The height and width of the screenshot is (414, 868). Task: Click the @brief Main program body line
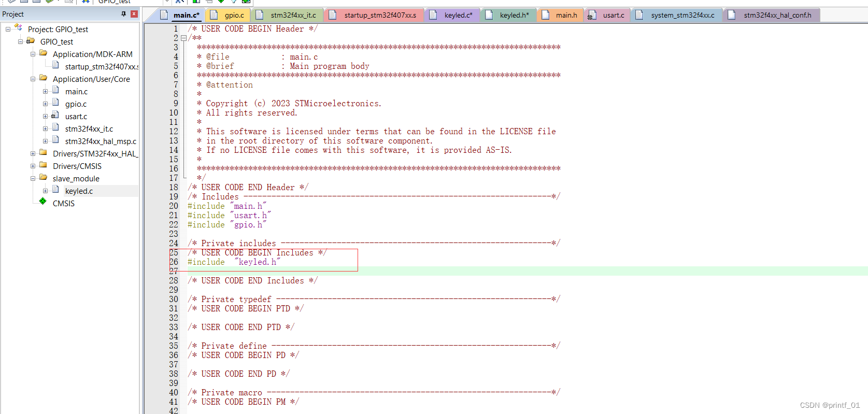point(283,66)
